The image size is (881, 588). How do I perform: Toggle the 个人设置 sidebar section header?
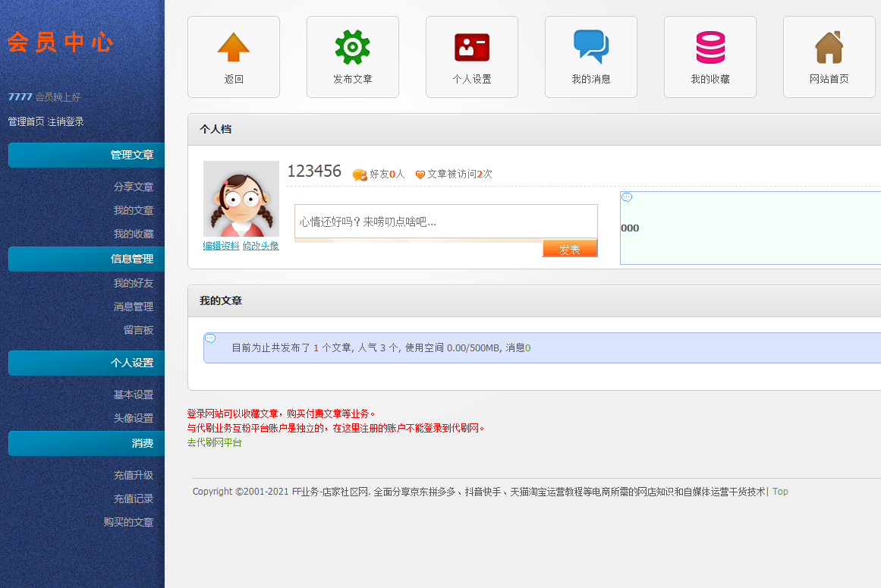click(x=87, y=363)
